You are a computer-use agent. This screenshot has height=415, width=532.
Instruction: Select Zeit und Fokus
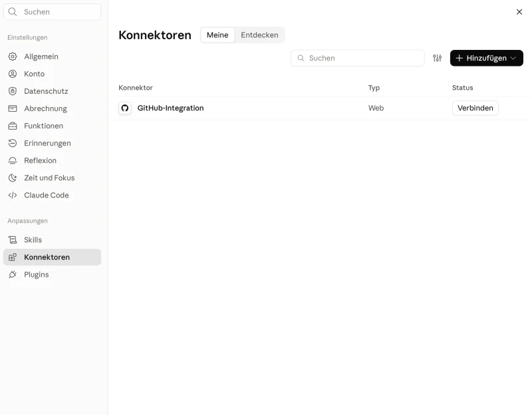pyautogui.click(x=53, y=178)
